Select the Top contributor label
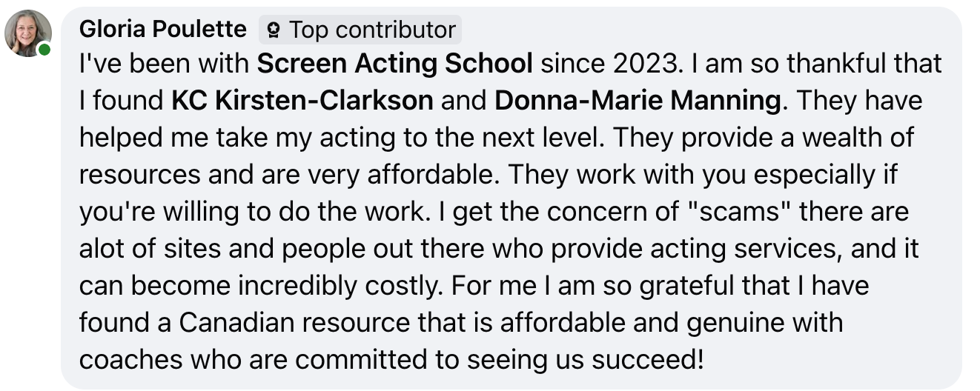980x391 pixels. 371,30
